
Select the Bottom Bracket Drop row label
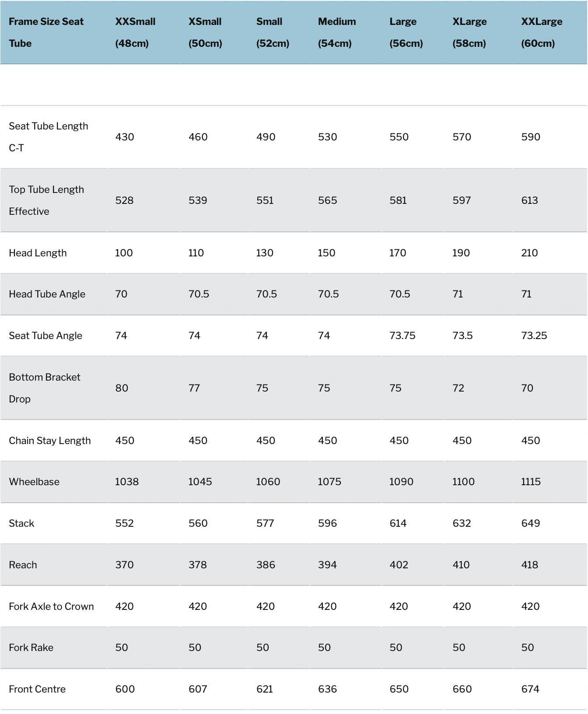[x=44, y=388]
